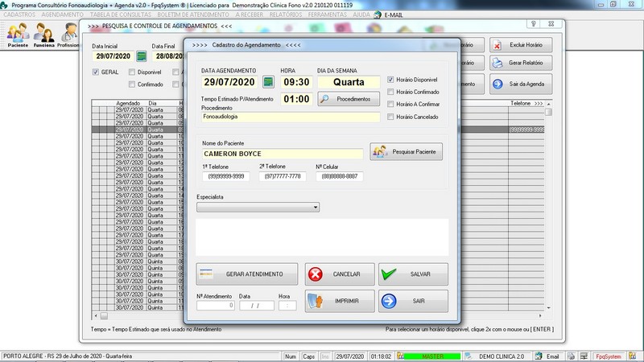Viewport: 644px width, 362px height.
Task: Enable the Disponível filter checkbox
Action: 132,72
